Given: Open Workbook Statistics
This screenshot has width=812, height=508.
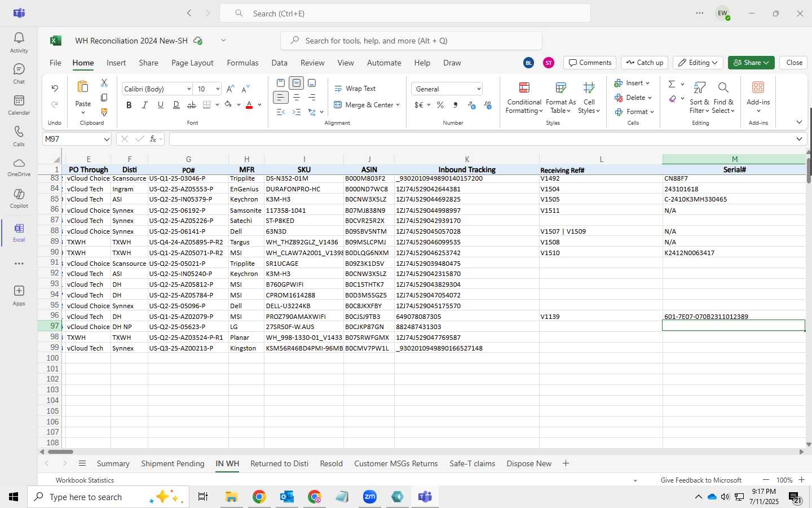Looking at the screenshot, I should pos(85,480).
